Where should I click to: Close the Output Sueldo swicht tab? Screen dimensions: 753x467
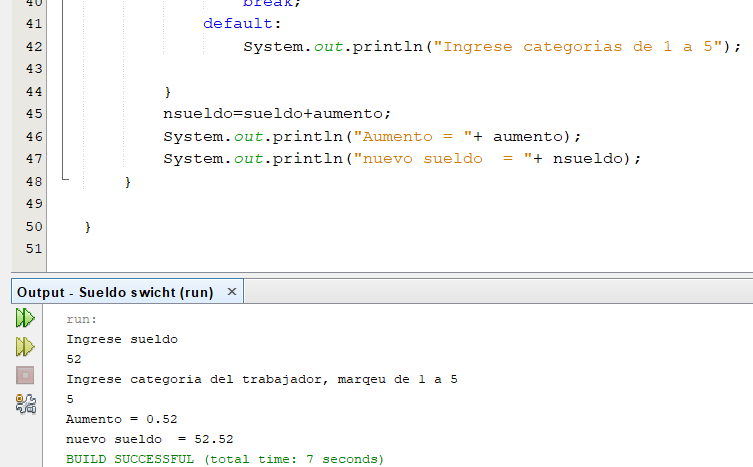[x=232, y=292]
